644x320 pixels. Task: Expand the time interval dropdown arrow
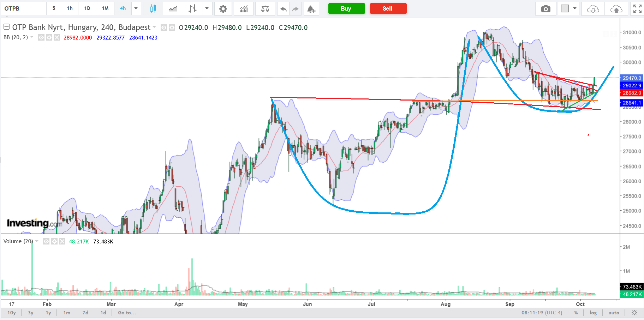click(136, 8)
